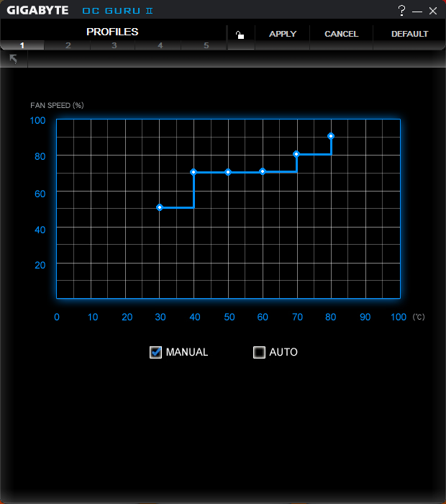Switch to profile tab 3

pos(114,45)
